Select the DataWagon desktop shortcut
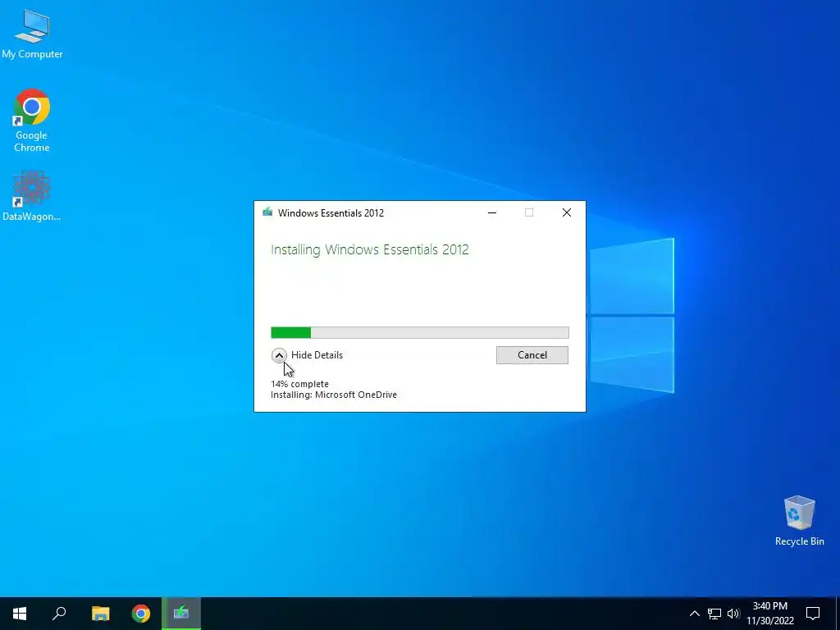This screenshot has height=630, width=840. (x=32, y=196)
